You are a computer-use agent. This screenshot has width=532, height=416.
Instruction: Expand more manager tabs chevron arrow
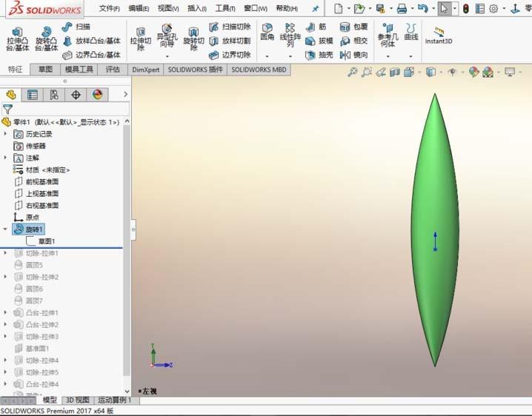click(x=125, y=94)
